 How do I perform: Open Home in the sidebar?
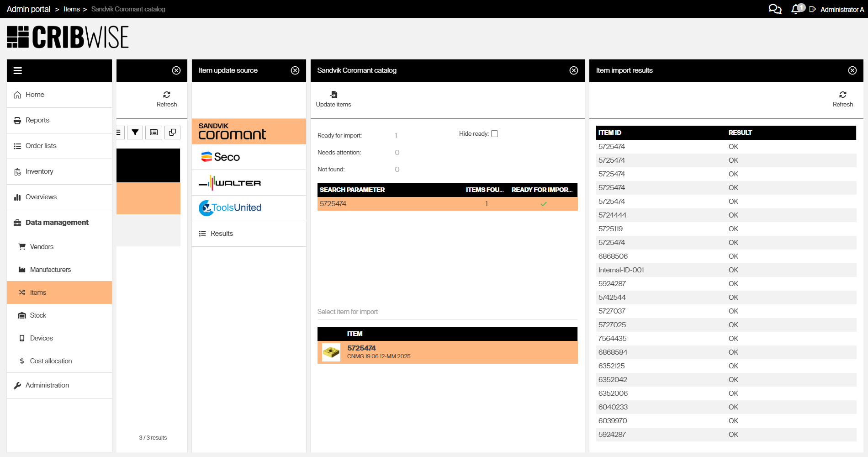click(59, 95)
